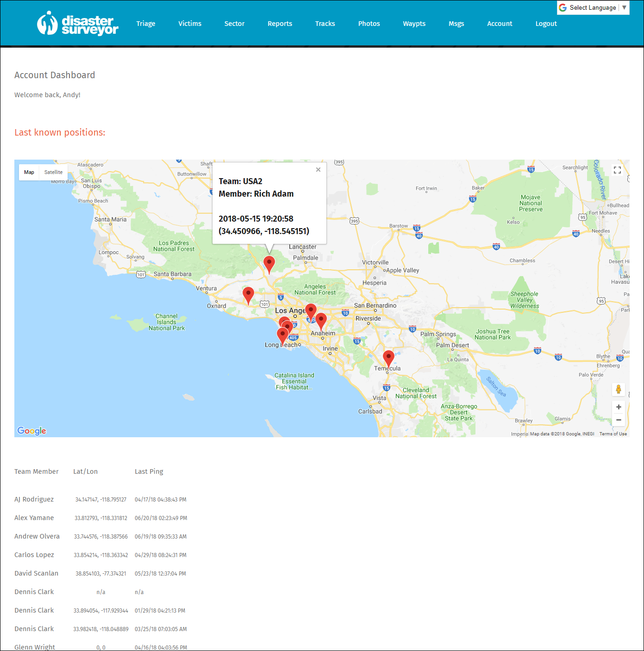The image size is (644, 651).
Task: Click the red pin at Los Angeles
Action: (x=311, y=312)
